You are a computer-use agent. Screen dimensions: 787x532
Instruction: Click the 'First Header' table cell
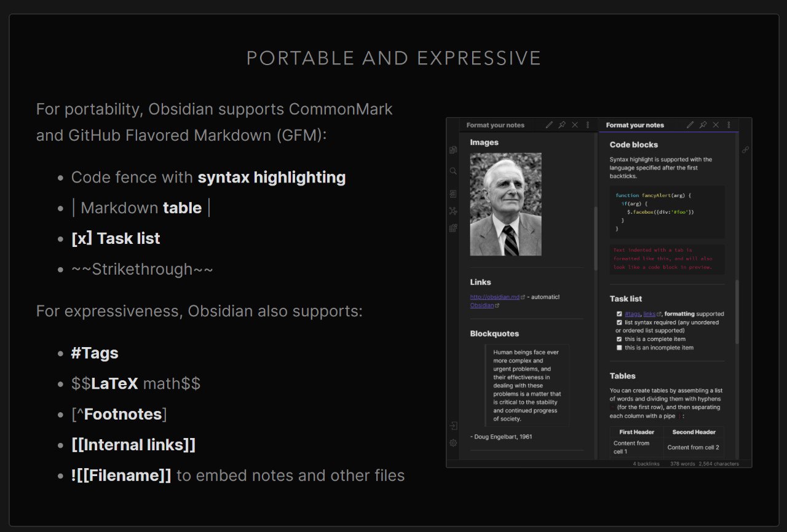click(637, 432)
